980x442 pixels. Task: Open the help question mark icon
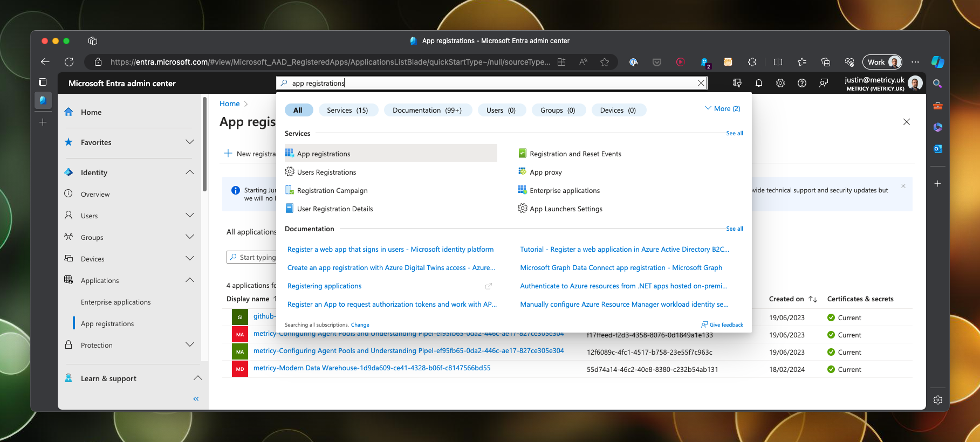pyautogui.click(x=802, y=83)
